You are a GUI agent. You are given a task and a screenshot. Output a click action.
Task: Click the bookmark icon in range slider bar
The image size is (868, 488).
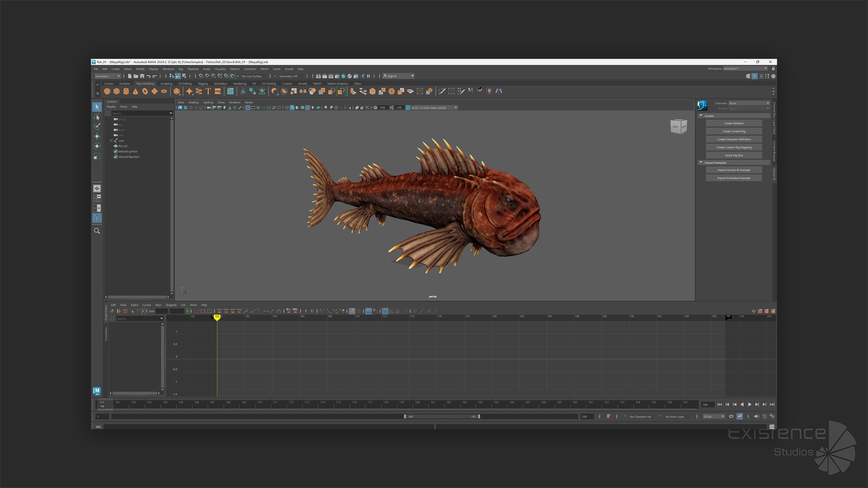point(609,417)
